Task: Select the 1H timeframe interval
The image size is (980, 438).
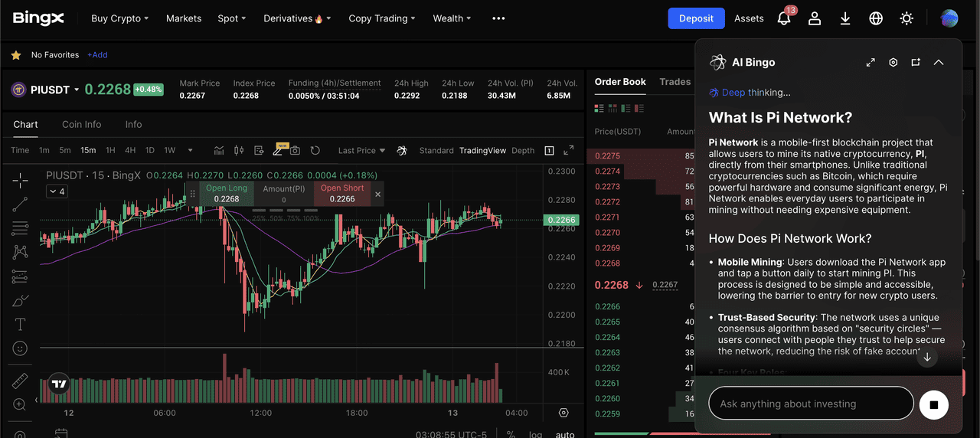Action: 110,151
